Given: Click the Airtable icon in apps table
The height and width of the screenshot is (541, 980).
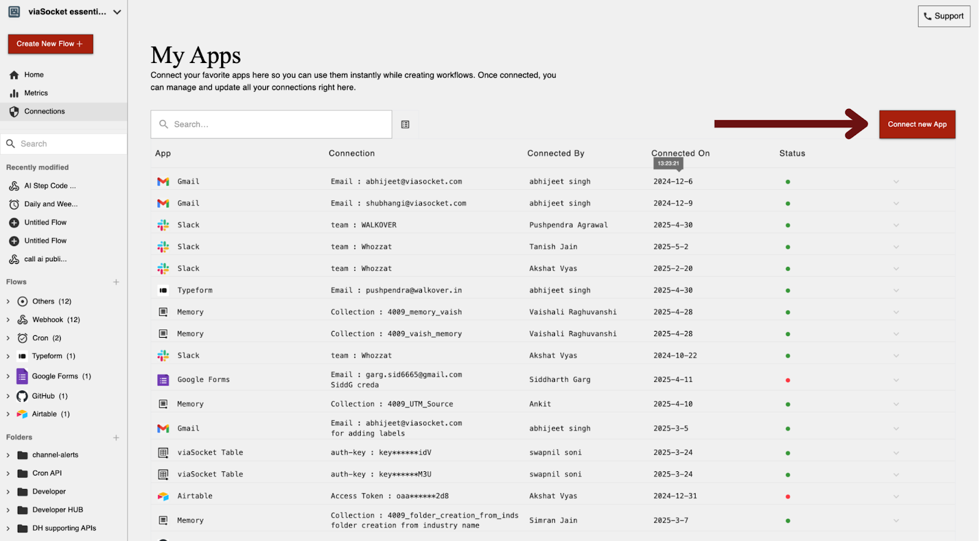Looking at the screenshot, I should [163, 496].
